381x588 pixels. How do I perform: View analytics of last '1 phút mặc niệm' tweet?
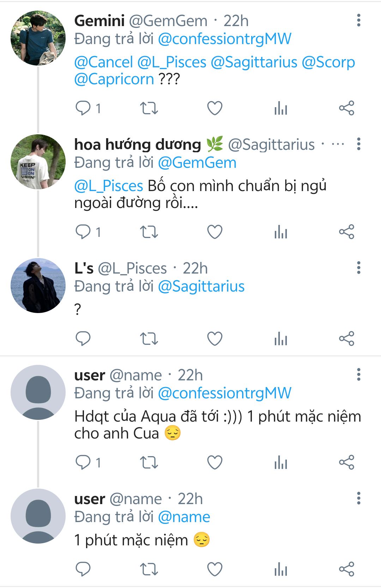click(x=281, y=569)
